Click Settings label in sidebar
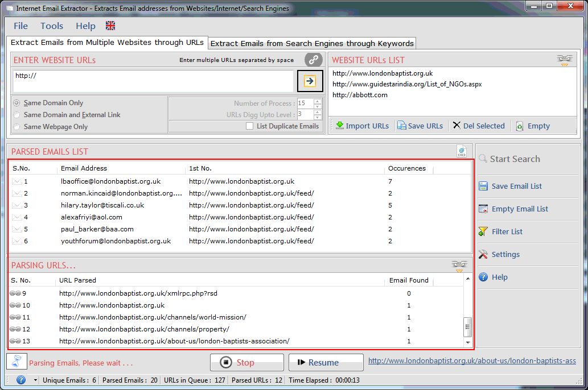This screenshot has height=390, width=588. click(505, 254)
